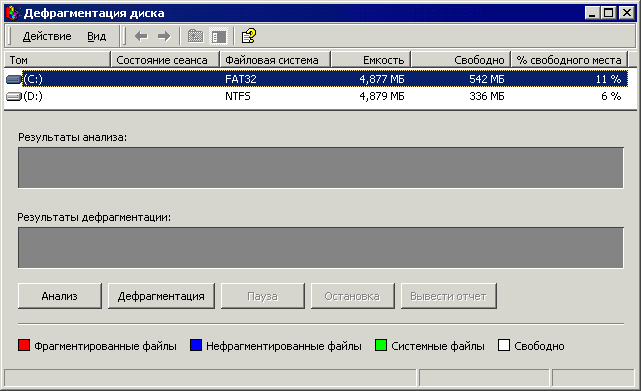Open the Действие menu
The height and width of the screenshot is (391, 641).
pos(47,36)
